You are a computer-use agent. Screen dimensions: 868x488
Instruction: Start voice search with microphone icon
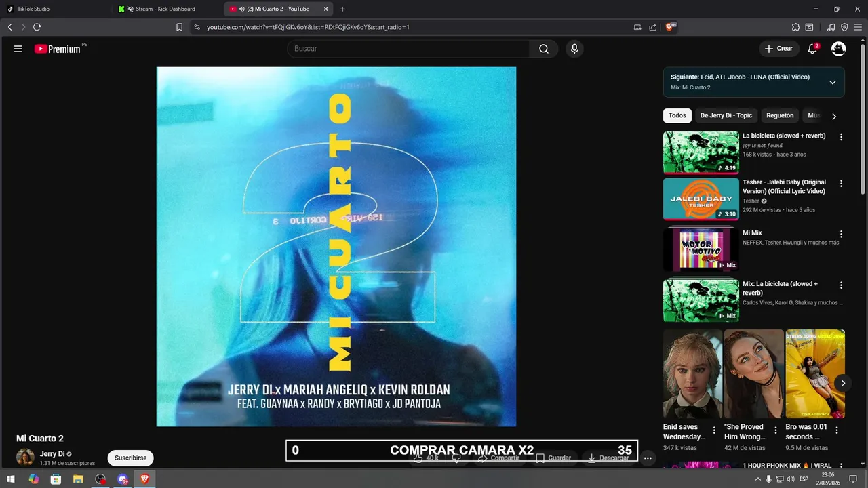pos(574,49)
